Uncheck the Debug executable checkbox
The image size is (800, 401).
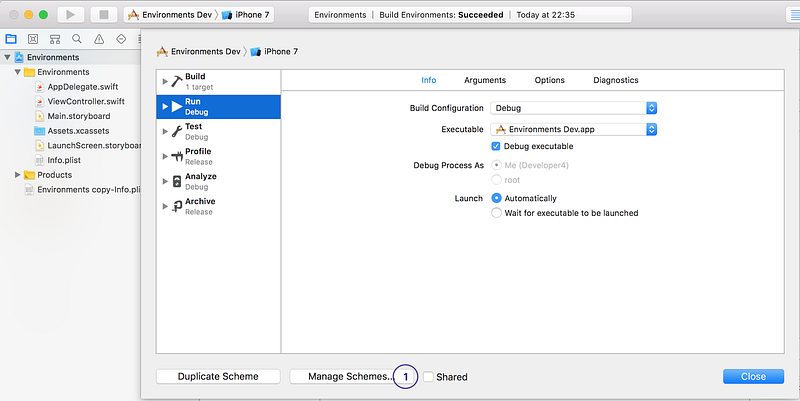[495, 146]
